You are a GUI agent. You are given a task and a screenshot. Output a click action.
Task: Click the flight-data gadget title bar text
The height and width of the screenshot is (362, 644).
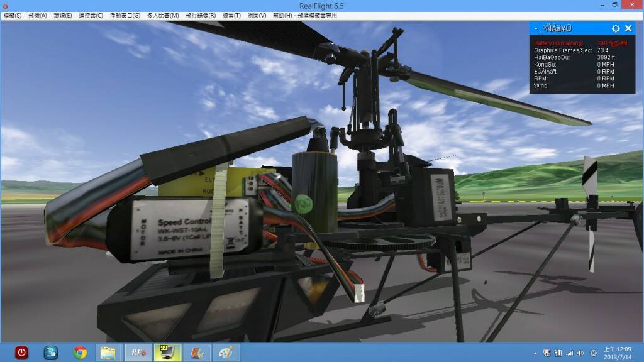point(557,28)
